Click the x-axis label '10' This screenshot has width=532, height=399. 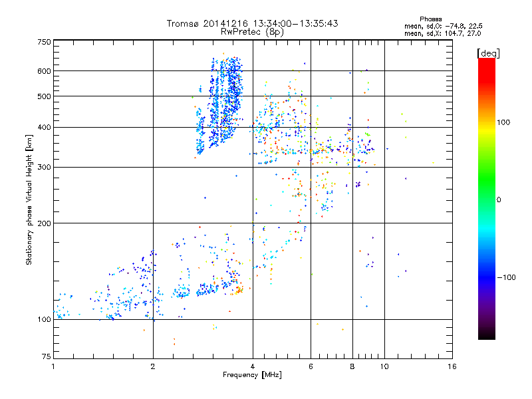(x=384, y=366)
